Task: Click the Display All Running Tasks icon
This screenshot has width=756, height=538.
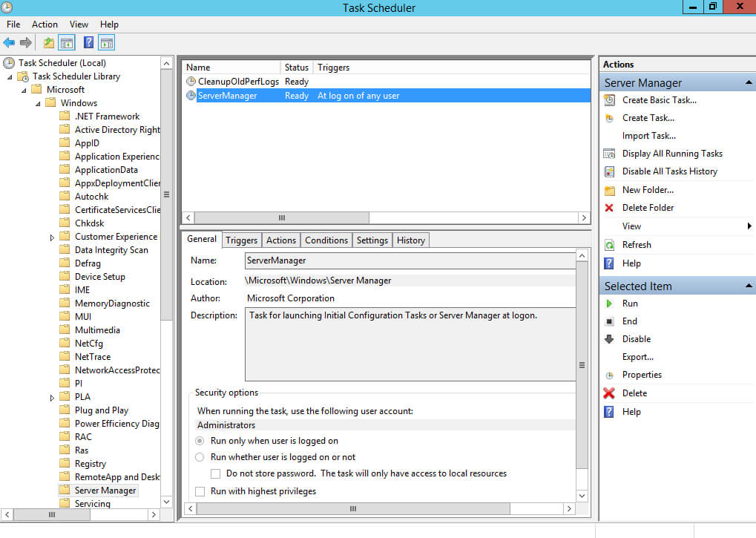Action: pos(609,154)
